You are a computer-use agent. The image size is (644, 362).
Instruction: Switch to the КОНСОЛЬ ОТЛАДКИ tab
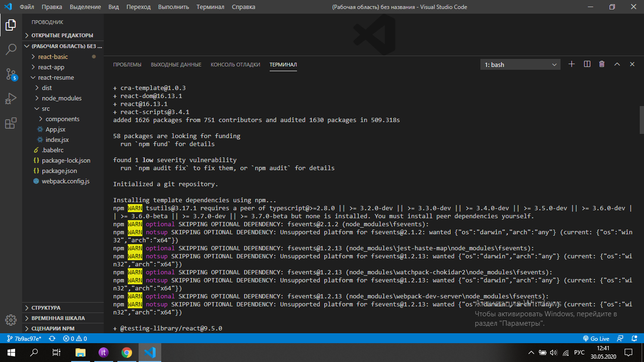pyautogui.click(x=235, y=65)
